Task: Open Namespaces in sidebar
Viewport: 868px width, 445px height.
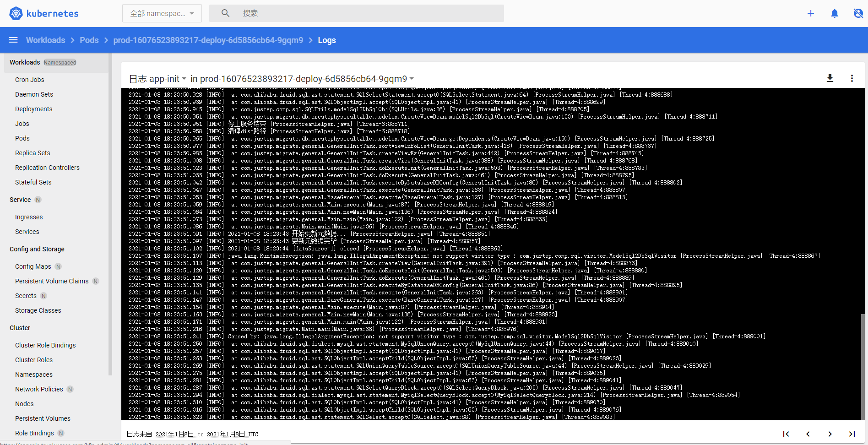Action: [34, 374]
